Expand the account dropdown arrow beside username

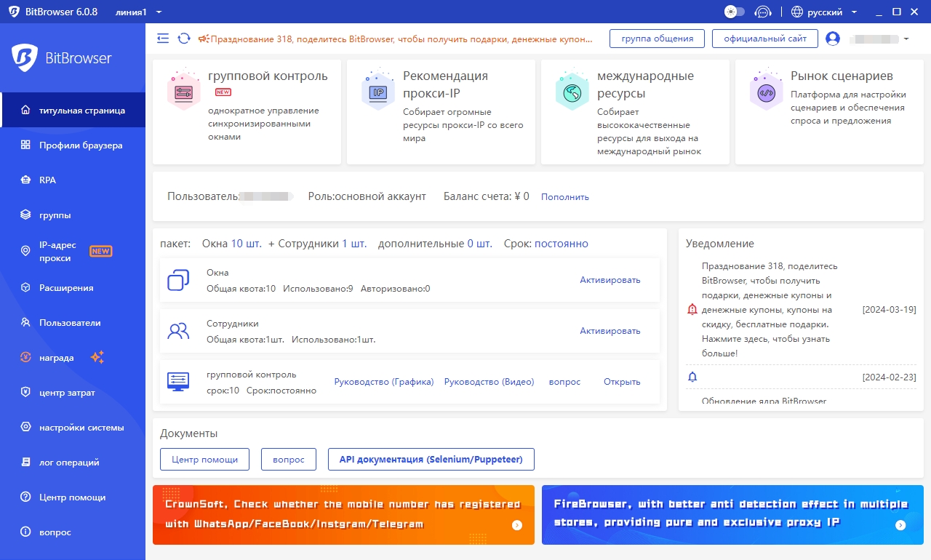pos(906,39)
